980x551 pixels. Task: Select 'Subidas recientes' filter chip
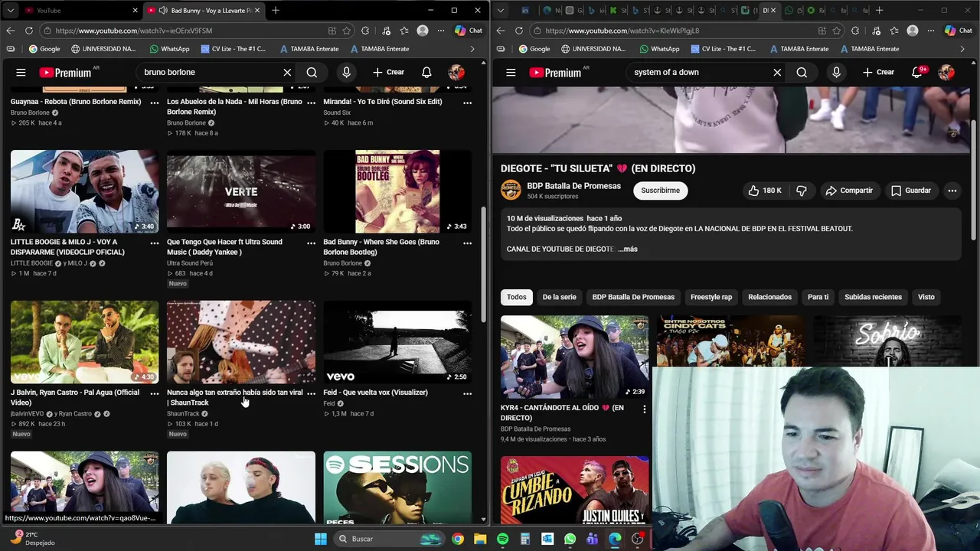(873, 297)
